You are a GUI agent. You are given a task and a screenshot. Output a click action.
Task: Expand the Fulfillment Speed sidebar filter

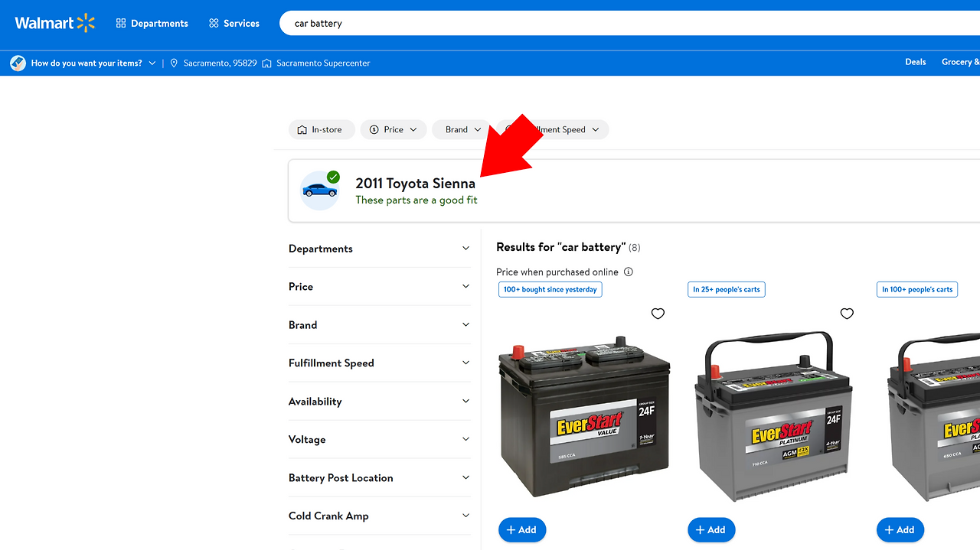pos(379,363)
